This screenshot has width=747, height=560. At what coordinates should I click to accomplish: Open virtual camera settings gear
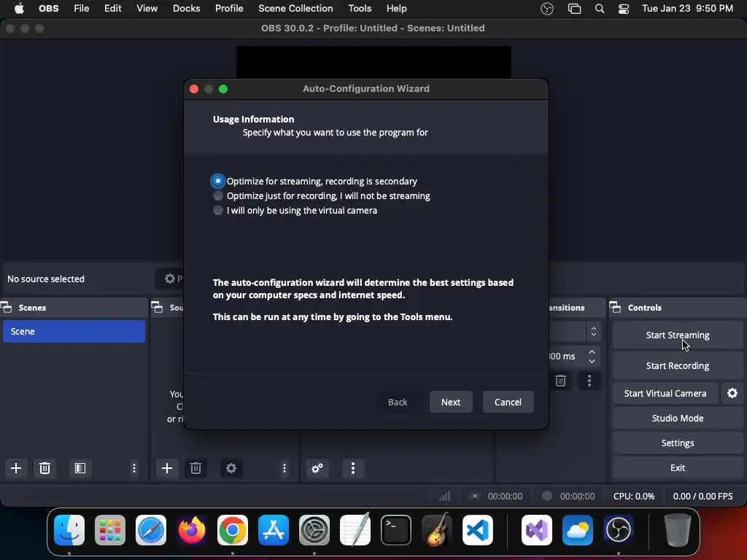click(x=732, y=393)
